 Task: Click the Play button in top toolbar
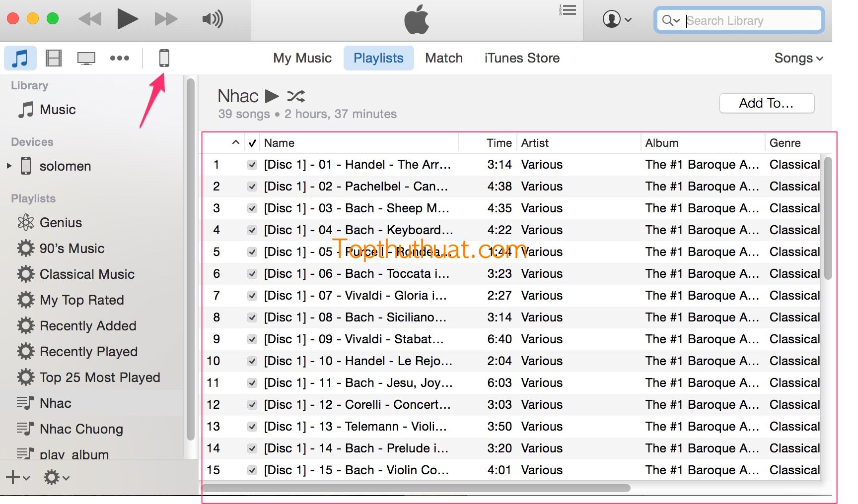pyautogui.click(x=128, y=19)
